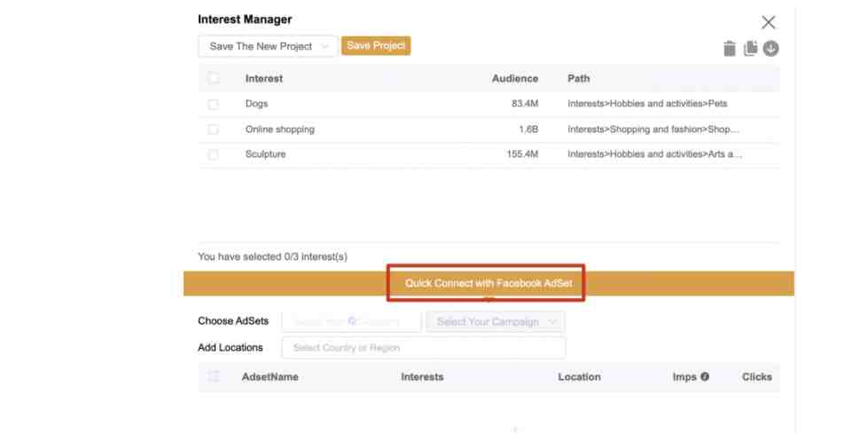Close the Interest Manager dialog
Viewport: 868px width, 433px height.
pos(769,22)
